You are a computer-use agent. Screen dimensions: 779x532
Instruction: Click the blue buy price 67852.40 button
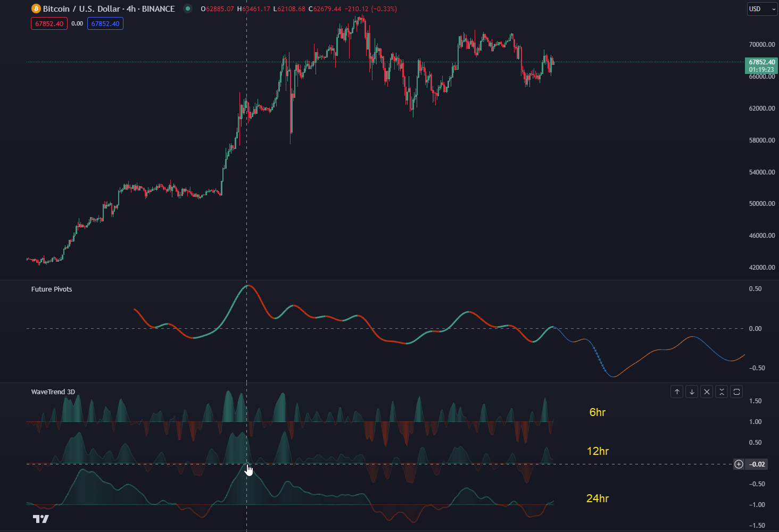pos(105,23)
